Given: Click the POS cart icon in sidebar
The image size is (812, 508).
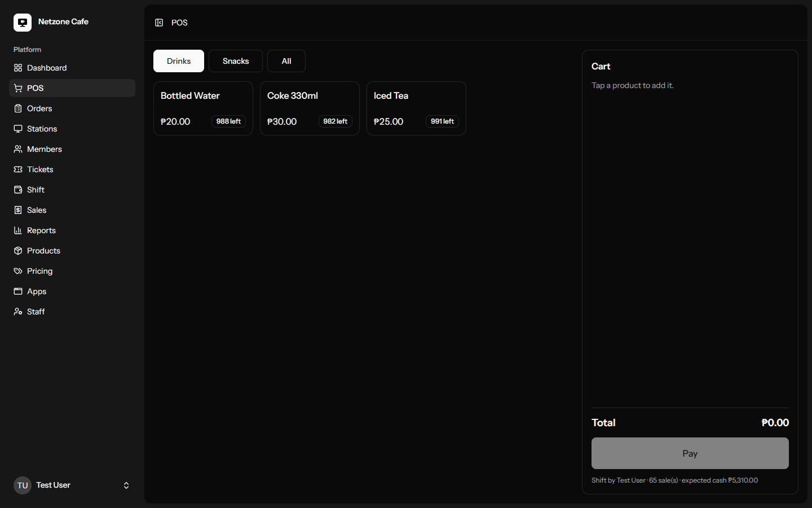Looking at the screenshot, I should click(18, 88).
